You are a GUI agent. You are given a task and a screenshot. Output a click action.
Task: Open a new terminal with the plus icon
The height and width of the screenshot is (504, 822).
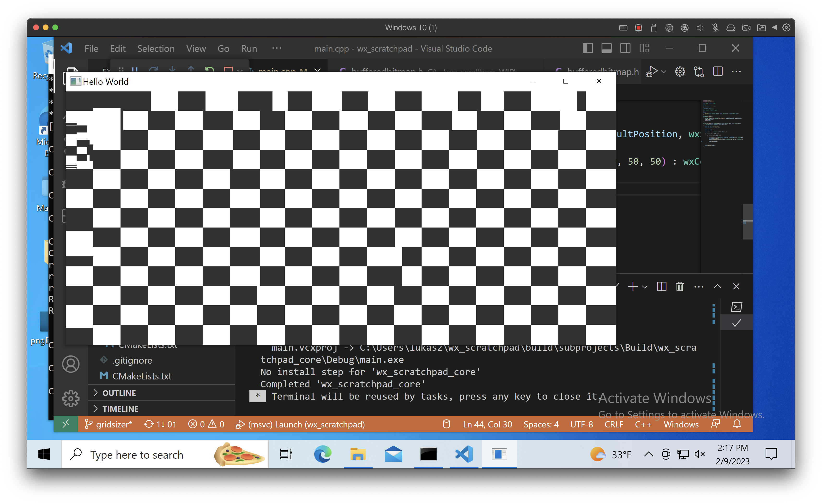click(x=633, y=287)
